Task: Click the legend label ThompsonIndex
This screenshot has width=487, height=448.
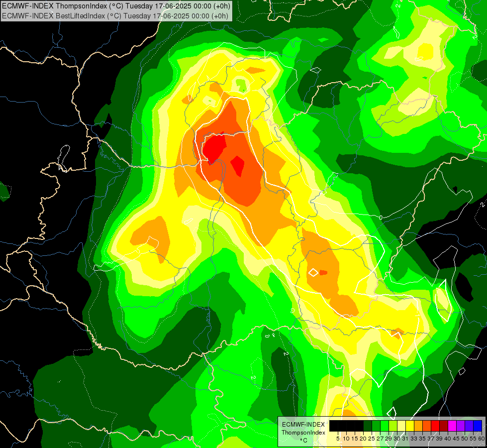Action: point(303,433)
